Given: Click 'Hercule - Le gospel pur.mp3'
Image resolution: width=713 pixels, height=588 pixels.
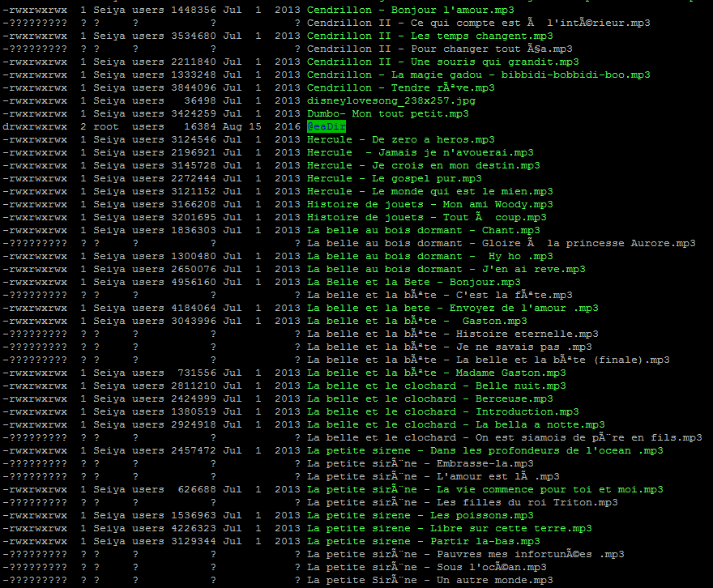Looking at the screenshot, I should click(395, 178).
